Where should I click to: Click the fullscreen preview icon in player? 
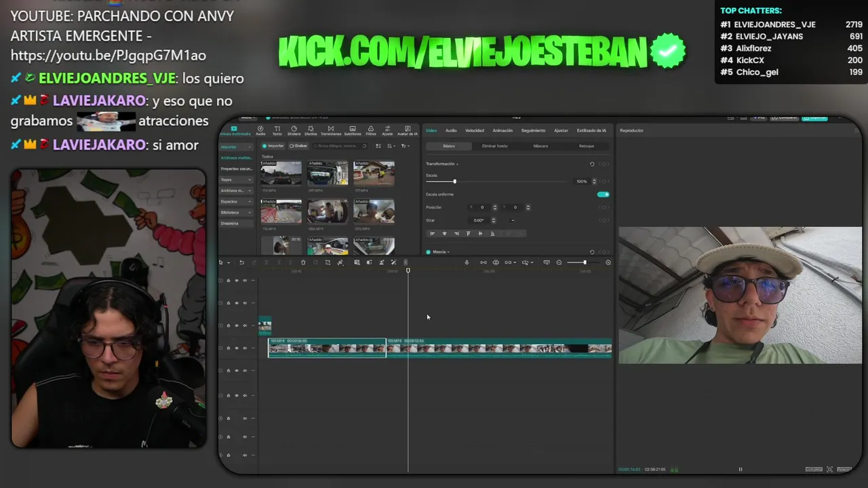[x=829, y=469]
